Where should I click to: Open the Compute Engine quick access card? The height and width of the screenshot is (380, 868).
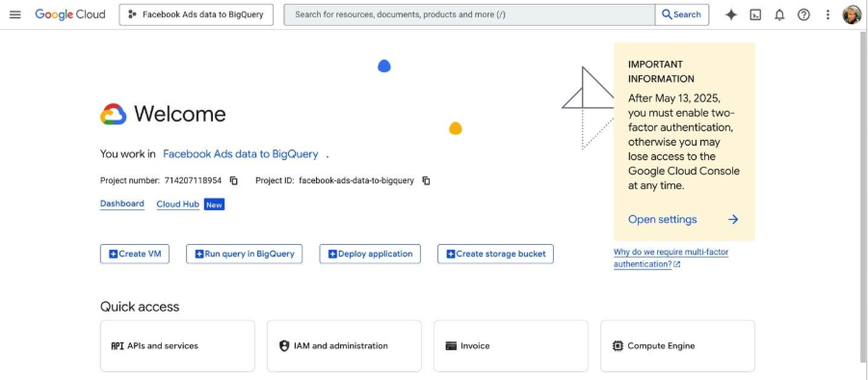(677, 345)
